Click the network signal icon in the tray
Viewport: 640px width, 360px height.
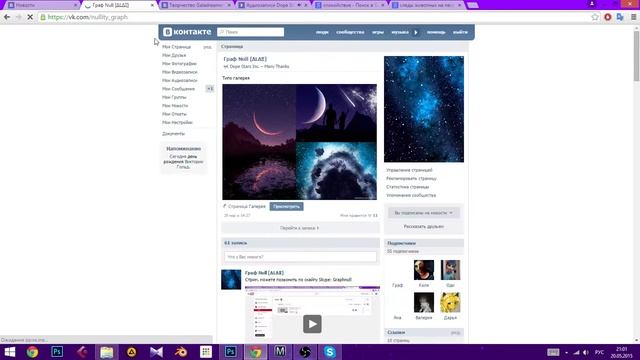pyautogui.click(x=576, y=352)
